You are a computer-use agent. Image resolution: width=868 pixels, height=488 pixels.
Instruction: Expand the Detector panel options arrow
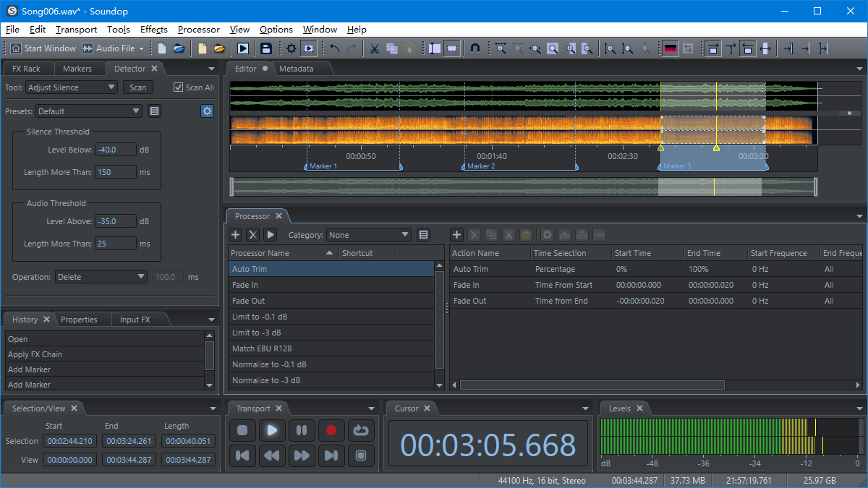(211, 69)
